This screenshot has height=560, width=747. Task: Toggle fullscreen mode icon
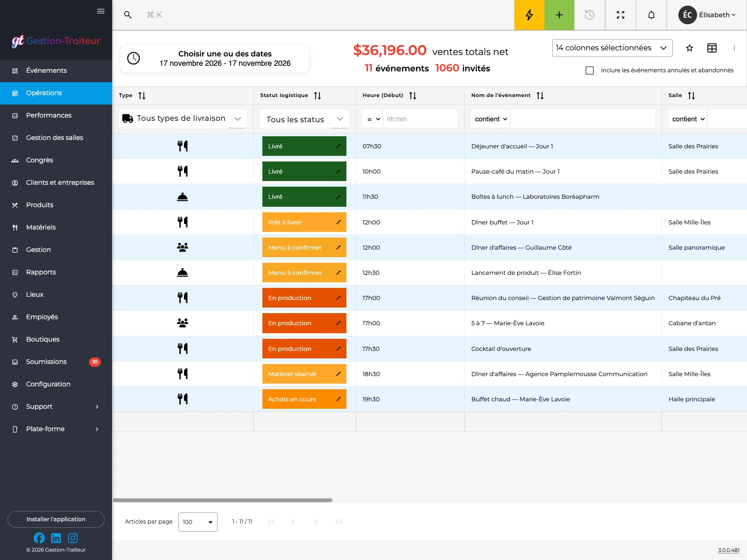point(620,15)
